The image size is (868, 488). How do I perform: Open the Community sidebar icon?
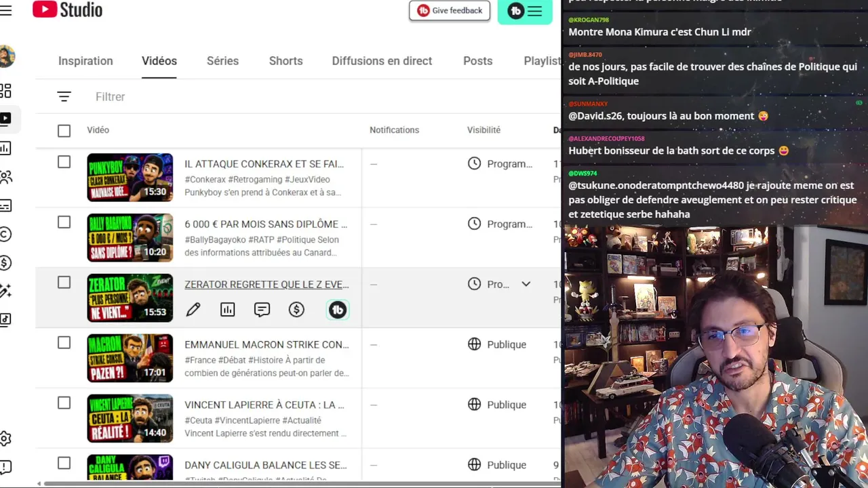(5, 177)
